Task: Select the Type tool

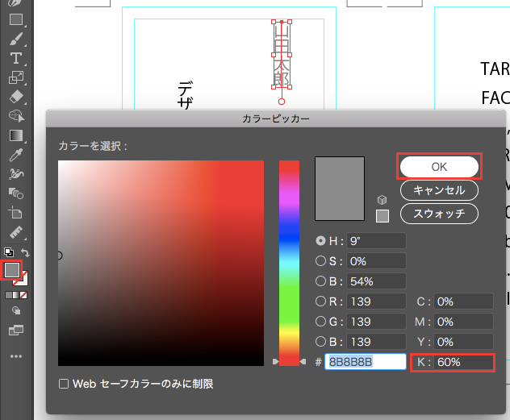Action: point(15,58)
